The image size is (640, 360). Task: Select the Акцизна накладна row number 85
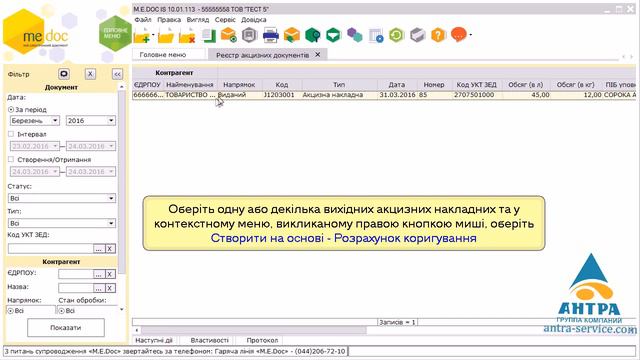point(384,95)
